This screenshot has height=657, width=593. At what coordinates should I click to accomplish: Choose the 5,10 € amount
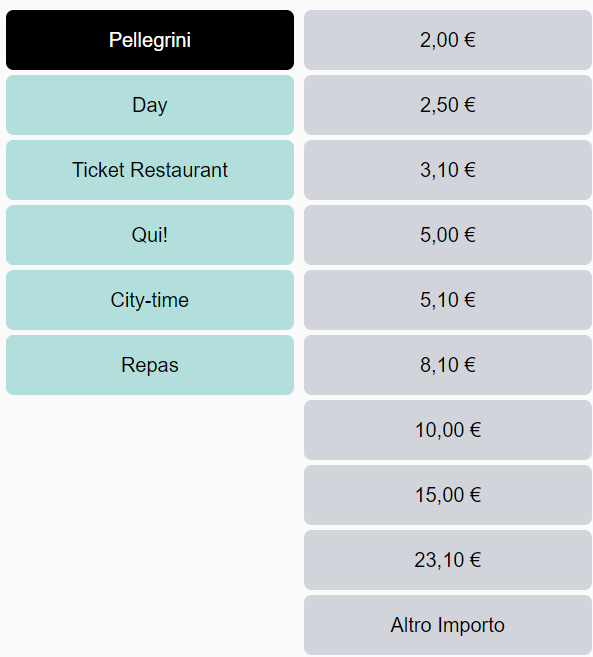(448, 300)
